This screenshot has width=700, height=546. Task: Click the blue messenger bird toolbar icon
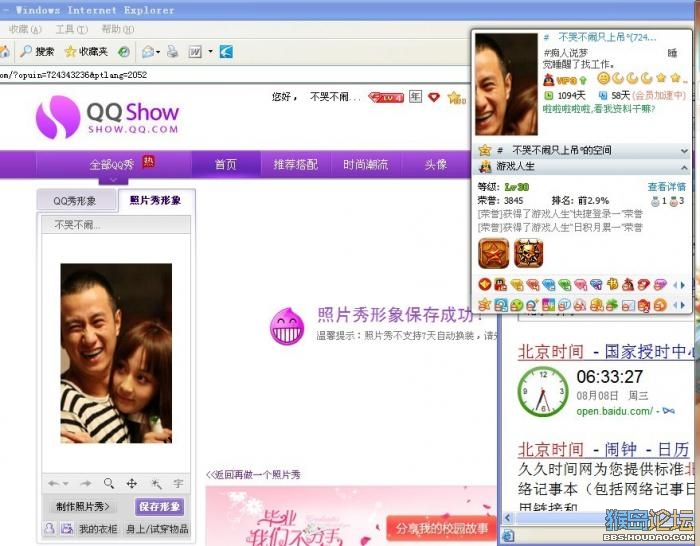(x=226, y=52)
